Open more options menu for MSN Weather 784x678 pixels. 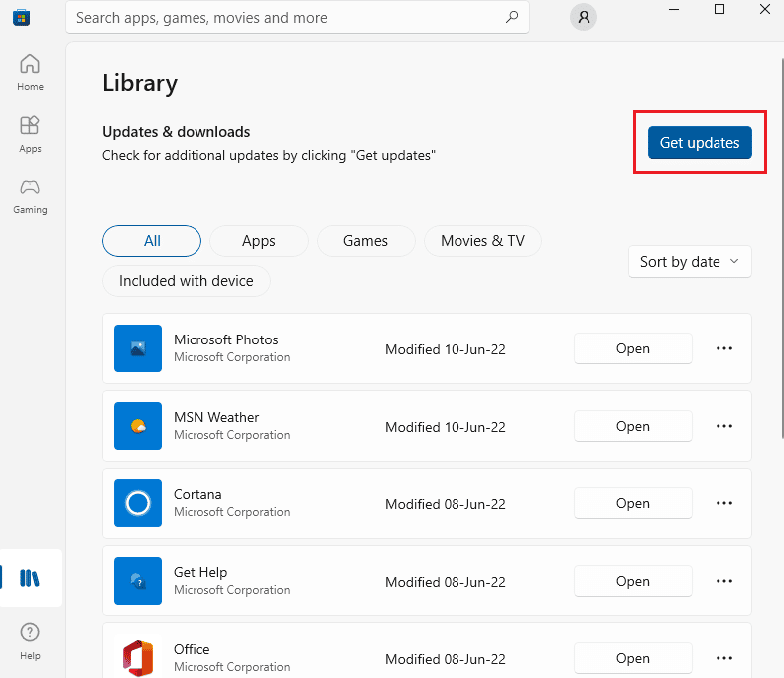724,426
